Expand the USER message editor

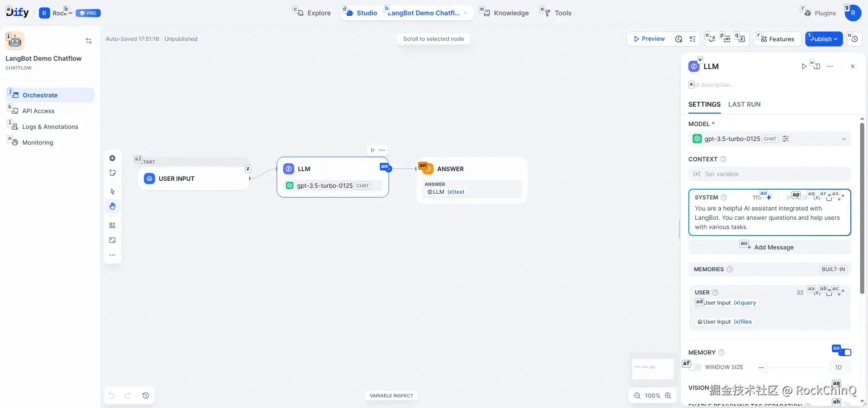841,293
